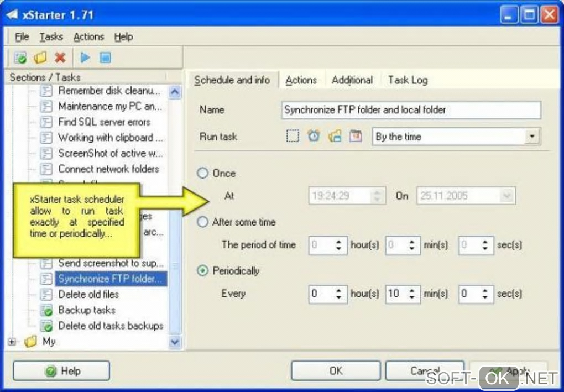This screenshot has width=564, height=392.
Task: Select 'Maintenance my PC an...' task
Action: (x=111, y=107)
